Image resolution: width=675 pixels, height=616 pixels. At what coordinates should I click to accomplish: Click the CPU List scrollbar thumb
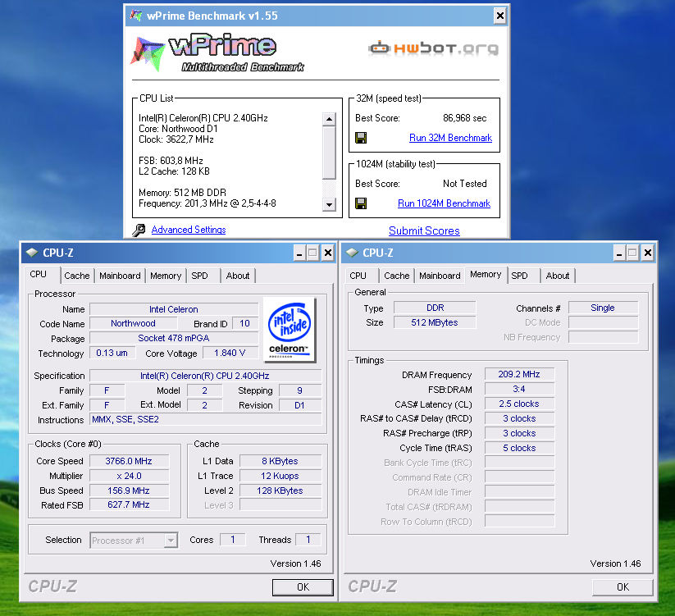329,153
